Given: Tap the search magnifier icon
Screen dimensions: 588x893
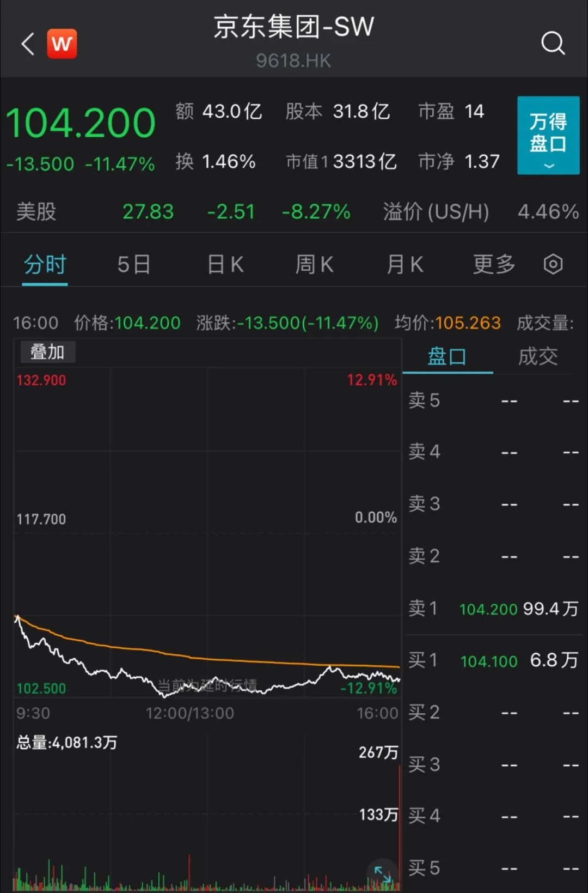Looking at the screenshot, I should (553, 43).
